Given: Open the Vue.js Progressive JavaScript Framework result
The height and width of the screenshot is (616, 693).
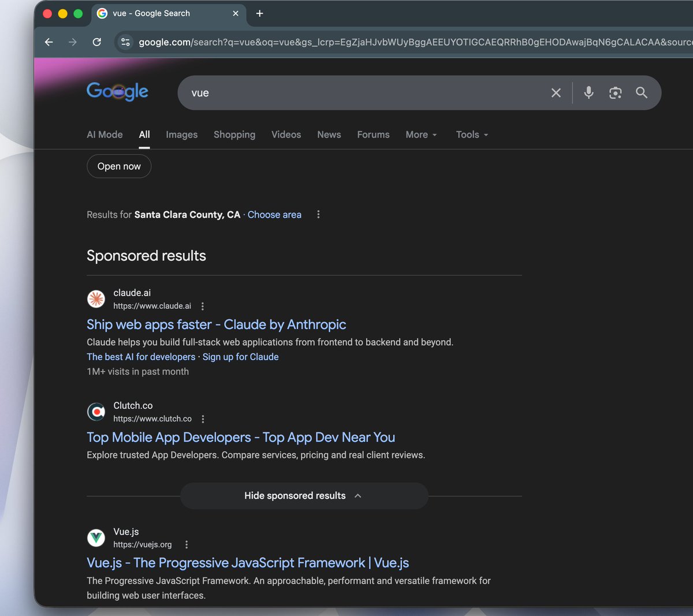Looking at the screenshot, I should [248, 563].
